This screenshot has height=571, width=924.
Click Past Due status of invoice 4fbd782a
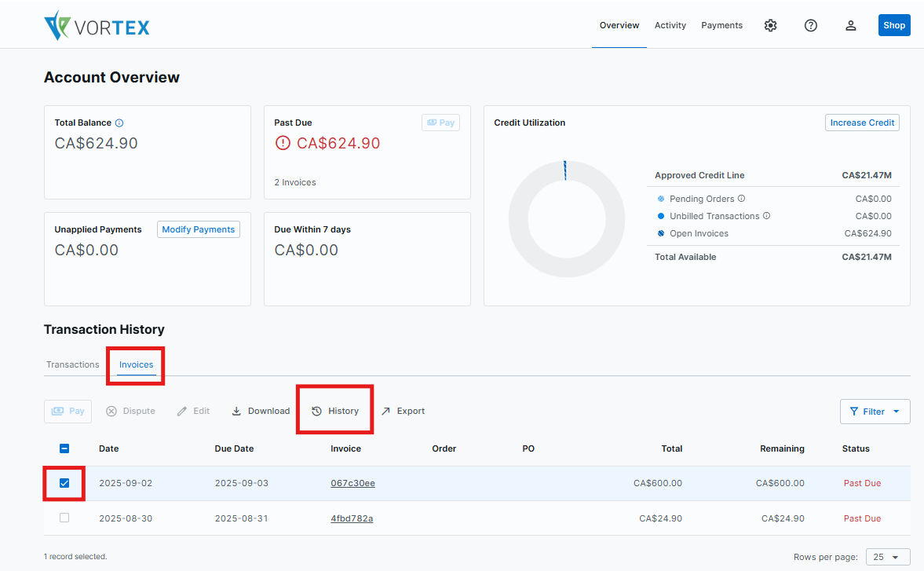click(862, 518)
